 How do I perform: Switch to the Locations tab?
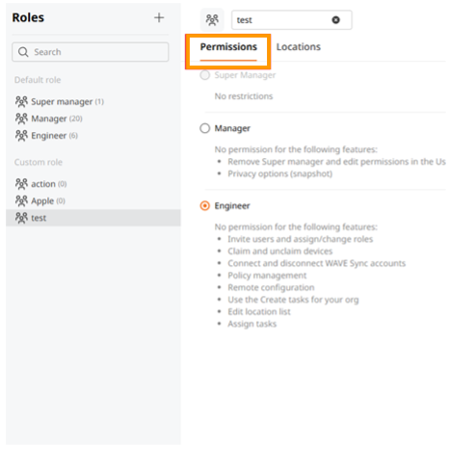(x=299, y=47)
